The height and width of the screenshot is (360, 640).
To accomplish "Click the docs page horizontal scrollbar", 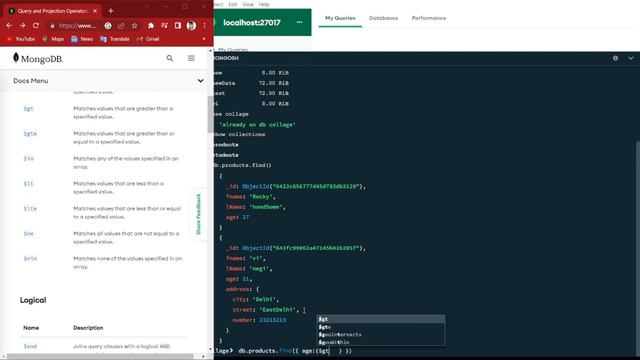I will (x=100, y=356).
